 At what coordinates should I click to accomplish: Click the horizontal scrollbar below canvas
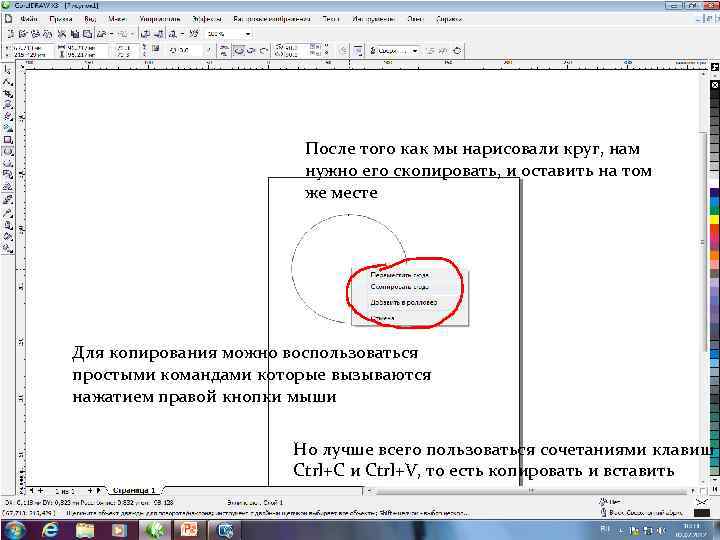tap(533, 491)
